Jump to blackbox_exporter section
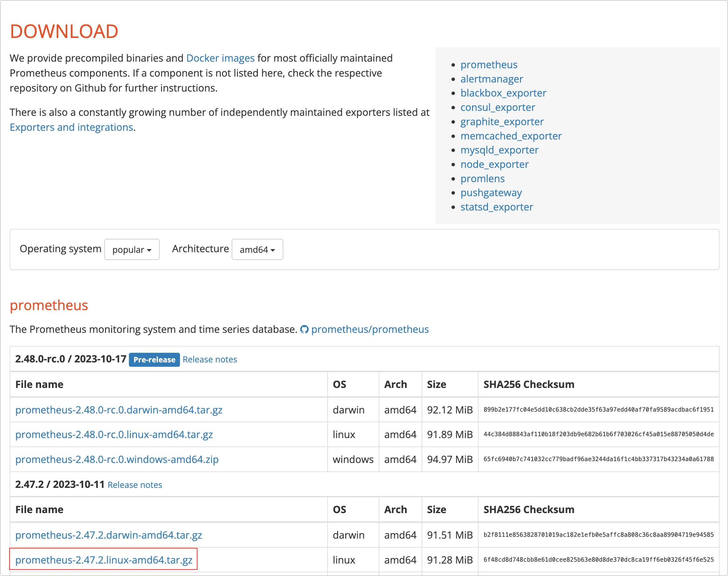 [x=503, y=93]
